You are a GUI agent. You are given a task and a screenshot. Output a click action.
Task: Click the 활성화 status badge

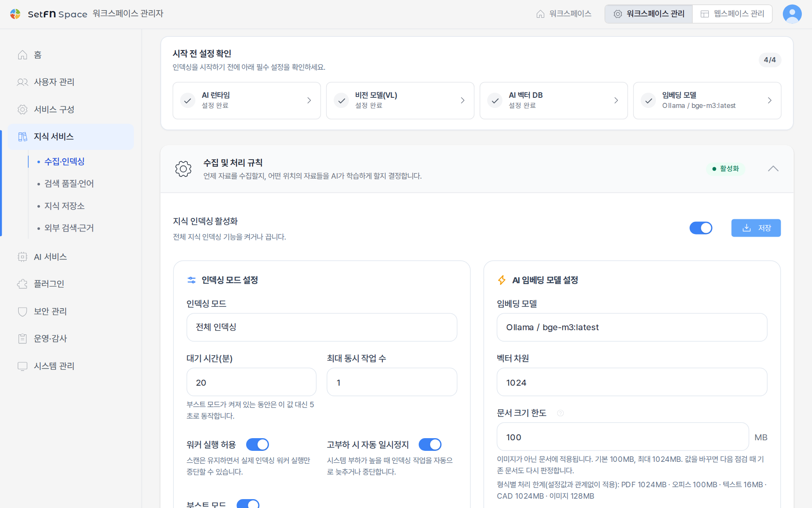[x=725, y=169]
